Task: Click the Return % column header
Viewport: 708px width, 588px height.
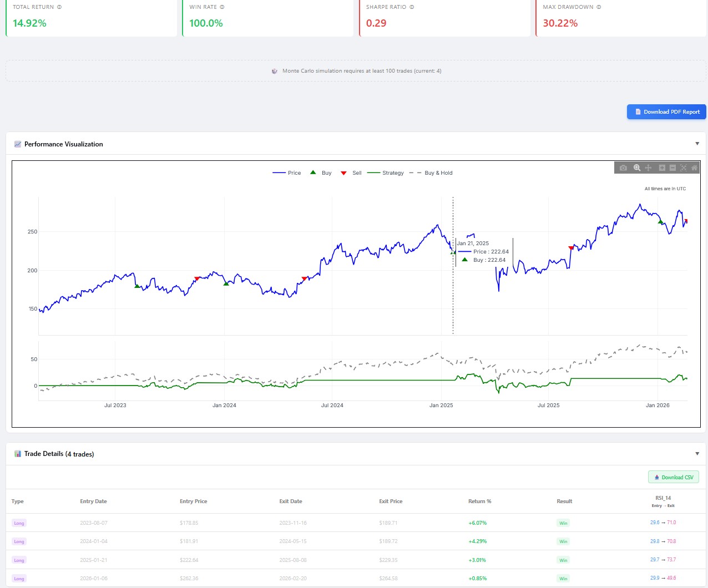Action: [479, 501]
